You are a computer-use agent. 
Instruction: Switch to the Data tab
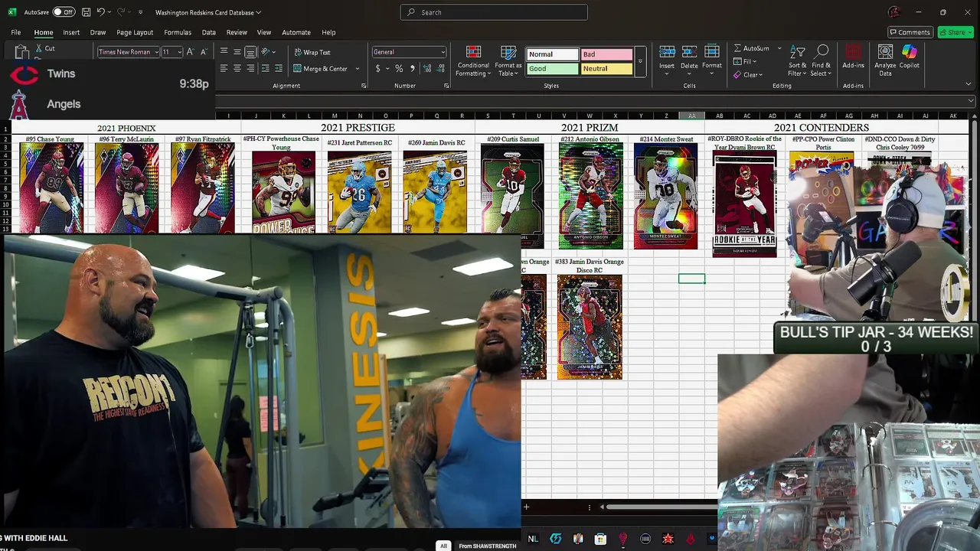pos(208,32)
